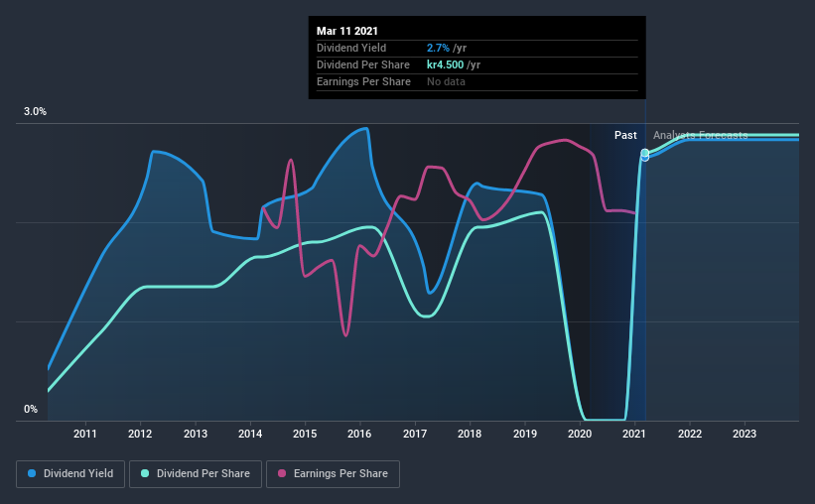Screen dimensions: 815x504
Task: Click the 2016 x-axis label
Action: (359, 434)
